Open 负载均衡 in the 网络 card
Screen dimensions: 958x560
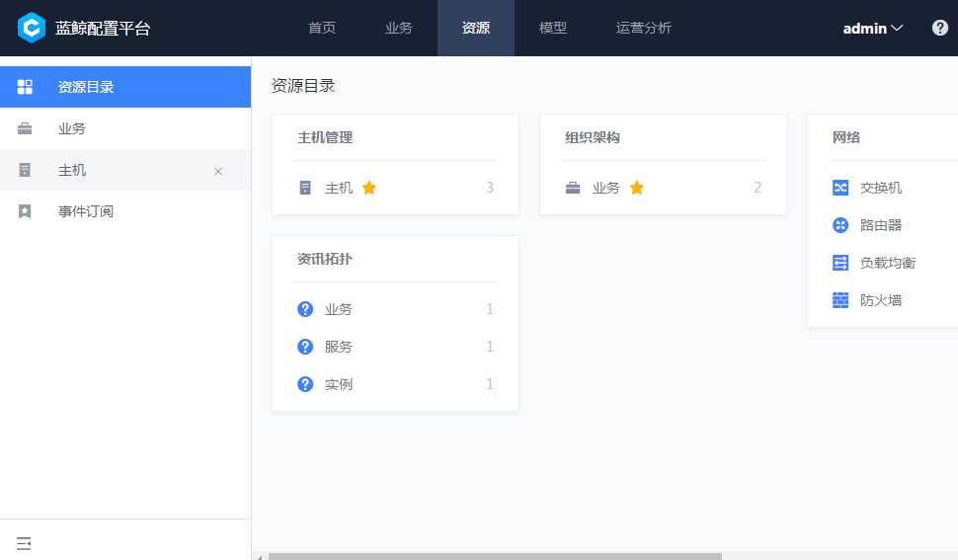point(888,263)
